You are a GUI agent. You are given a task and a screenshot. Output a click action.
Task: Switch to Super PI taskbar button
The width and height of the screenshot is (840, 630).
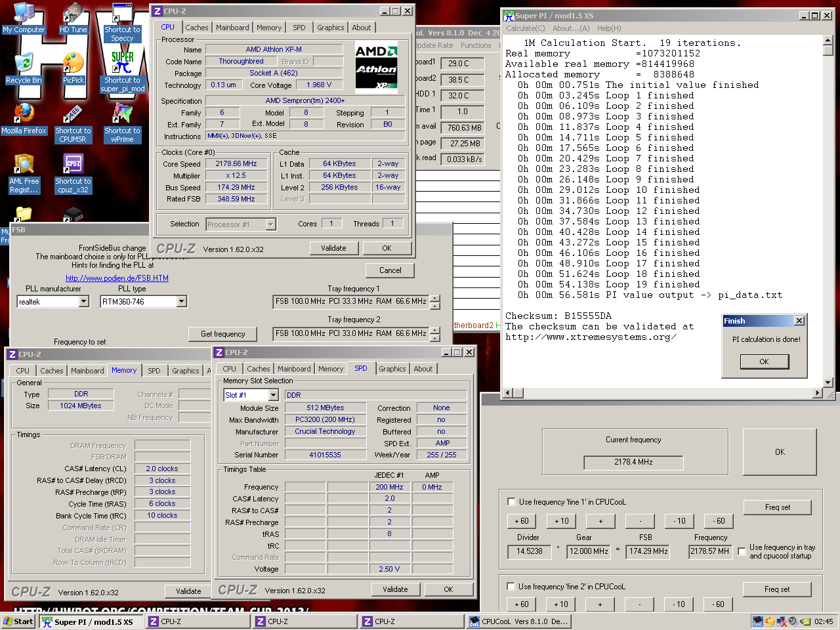[90, 621]
